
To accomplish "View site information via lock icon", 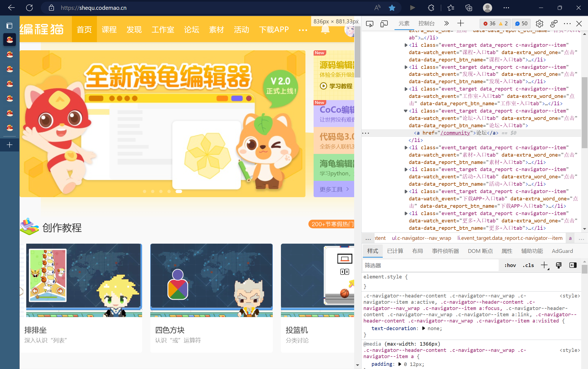I will (51, 8).
